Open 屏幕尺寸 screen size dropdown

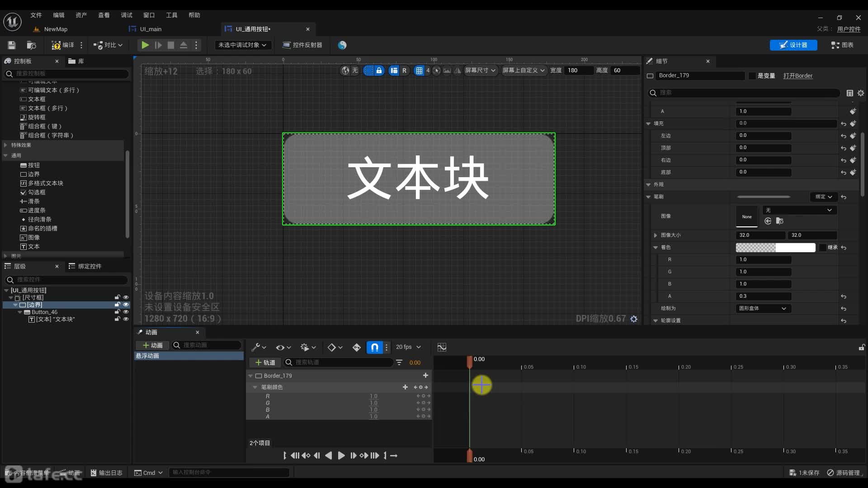[481, 70]
